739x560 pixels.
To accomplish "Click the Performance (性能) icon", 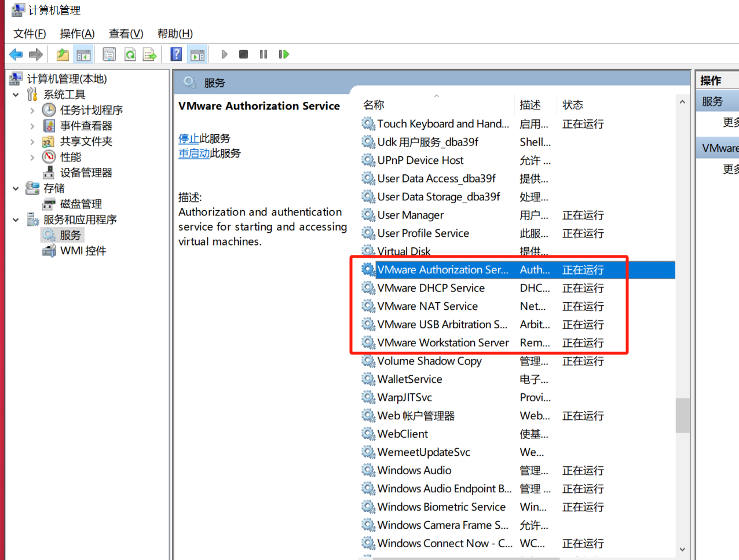I will 49,157.
